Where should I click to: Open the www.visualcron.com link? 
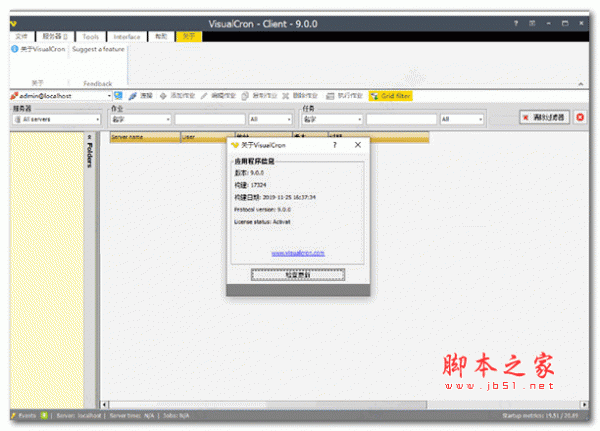[298, 253]
